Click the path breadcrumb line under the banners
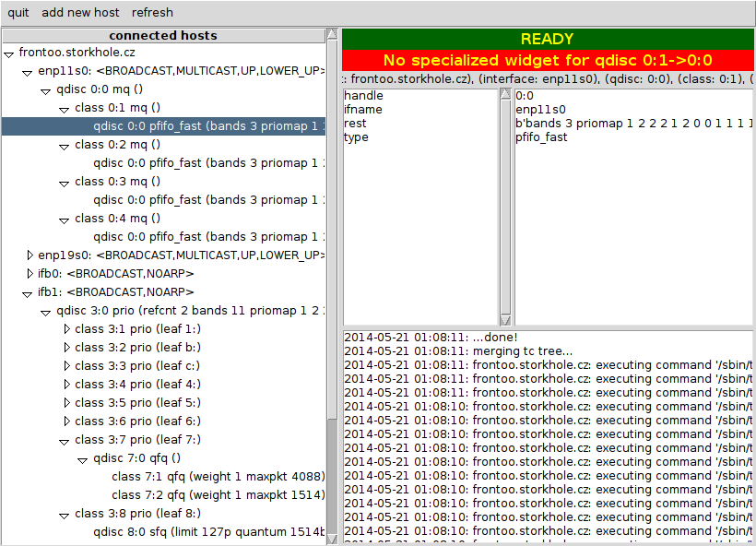This screenshot has width=756, height=546. click(548, 79)
